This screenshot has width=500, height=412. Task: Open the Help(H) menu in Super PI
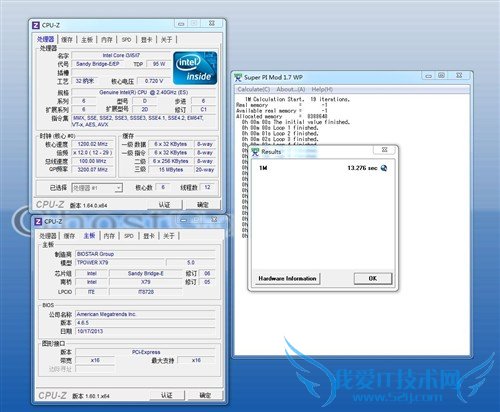click(322, 89)
